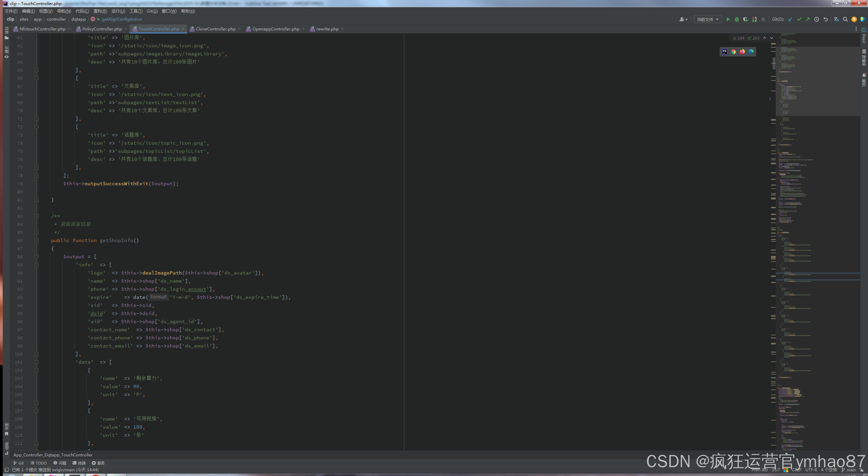
Task: Open in Chrome browser icon
Action: coord(733,52)
